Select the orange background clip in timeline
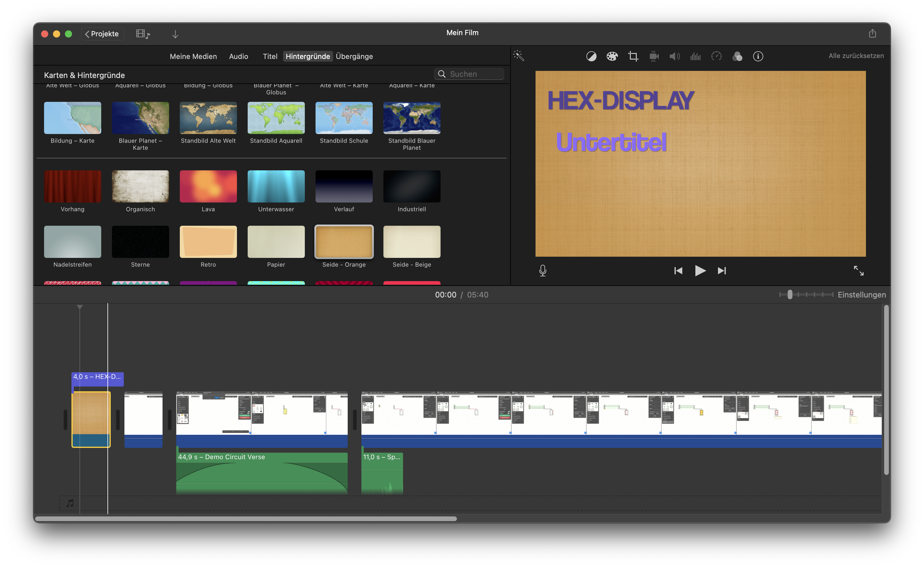 pos(91,419)
